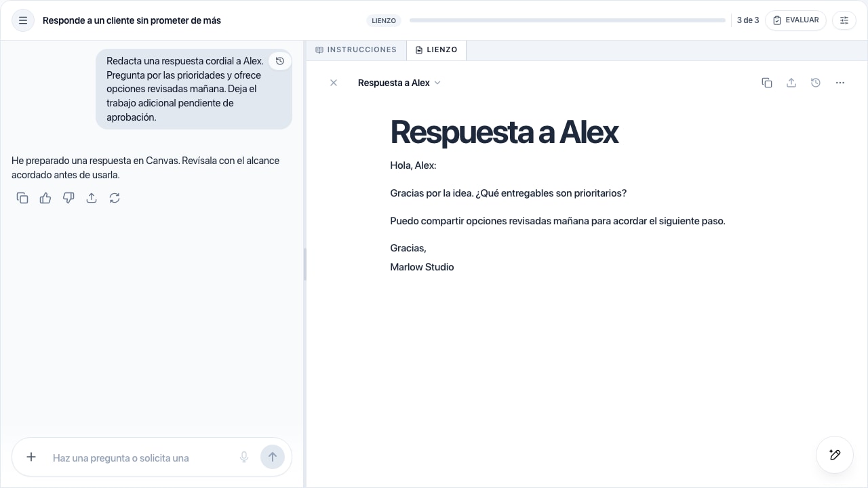Screen dimensions: 868x488
Task: Open the settings sliders icon beside Evaluar
Action: tap(844, 20)
